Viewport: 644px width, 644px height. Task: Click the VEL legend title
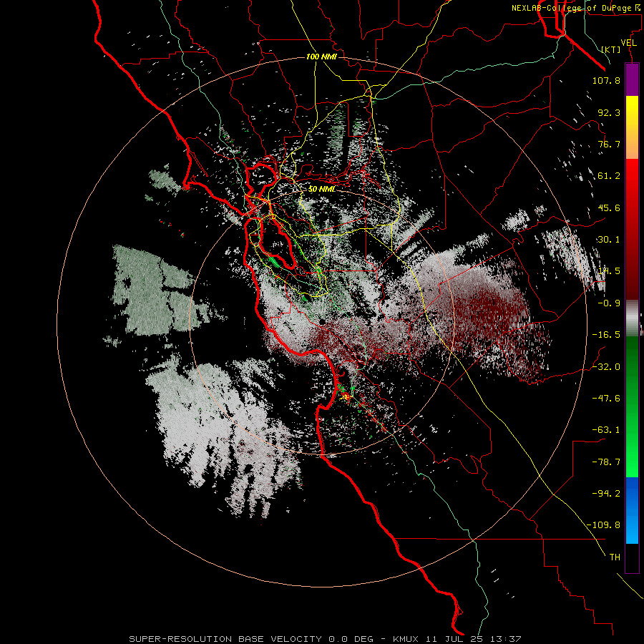pos(628,43)
